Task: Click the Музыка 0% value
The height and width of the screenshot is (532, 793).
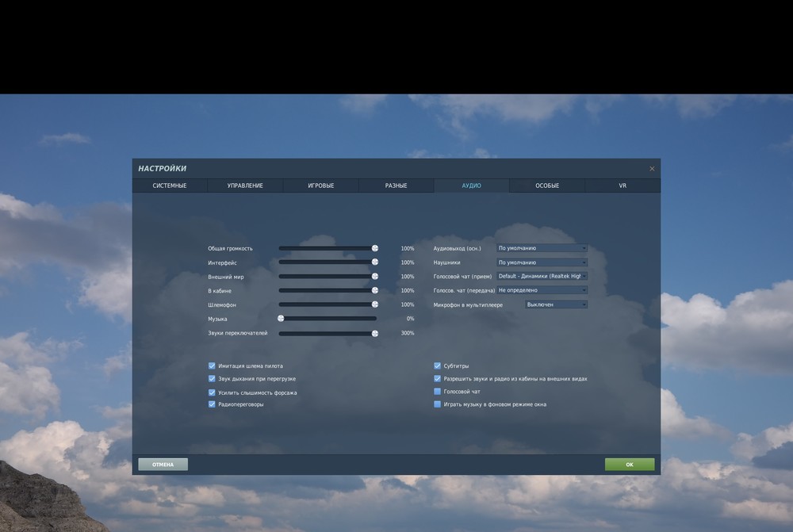Action: pyautogui.click(x=410, y=319)
